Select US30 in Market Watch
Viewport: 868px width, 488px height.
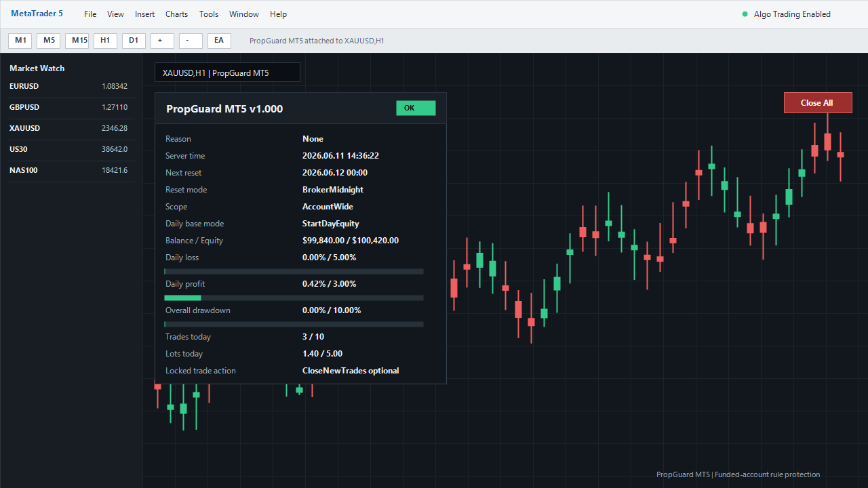(x=71, y=150)
